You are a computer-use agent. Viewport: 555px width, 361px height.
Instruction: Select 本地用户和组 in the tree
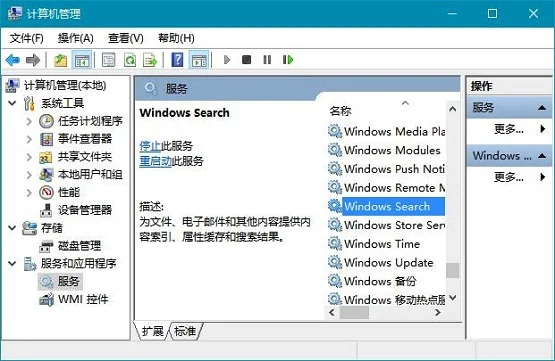[90, 174]
